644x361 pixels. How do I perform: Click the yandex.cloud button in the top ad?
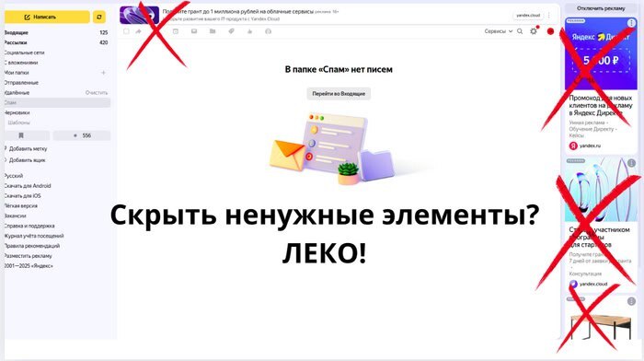point(528,16)
